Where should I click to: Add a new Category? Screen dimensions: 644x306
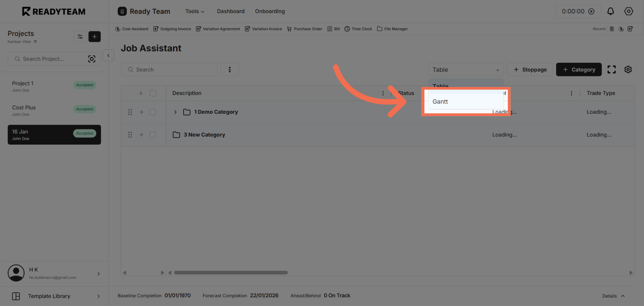pyautogui.click(x=579, y=69)
